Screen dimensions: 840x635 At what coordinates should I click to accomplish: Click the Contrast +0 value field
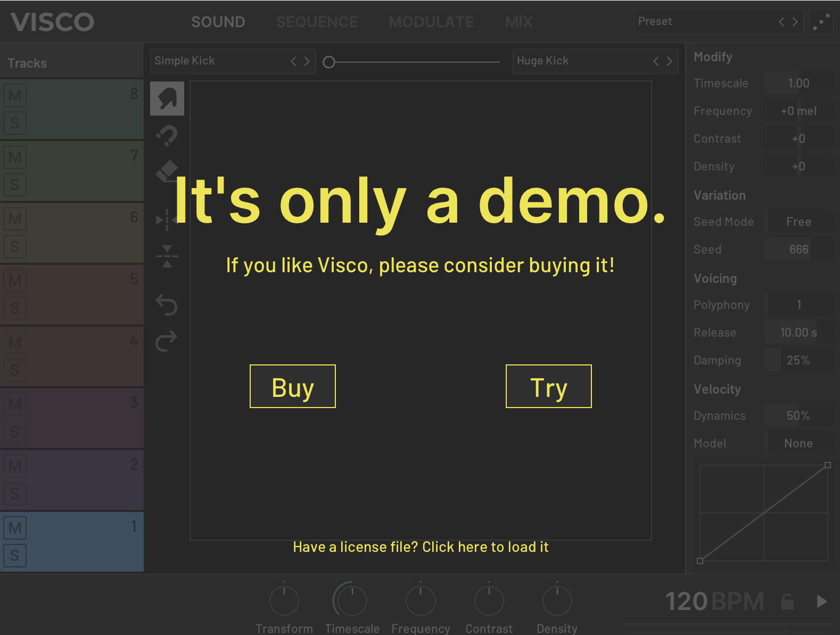click(798, 139)
